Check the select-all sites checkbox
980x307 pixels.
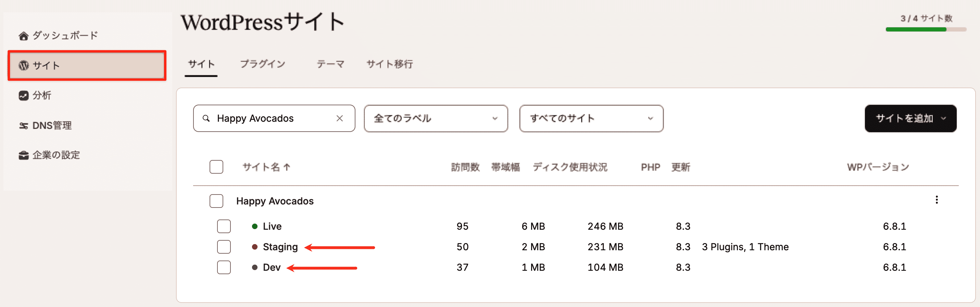216,167
